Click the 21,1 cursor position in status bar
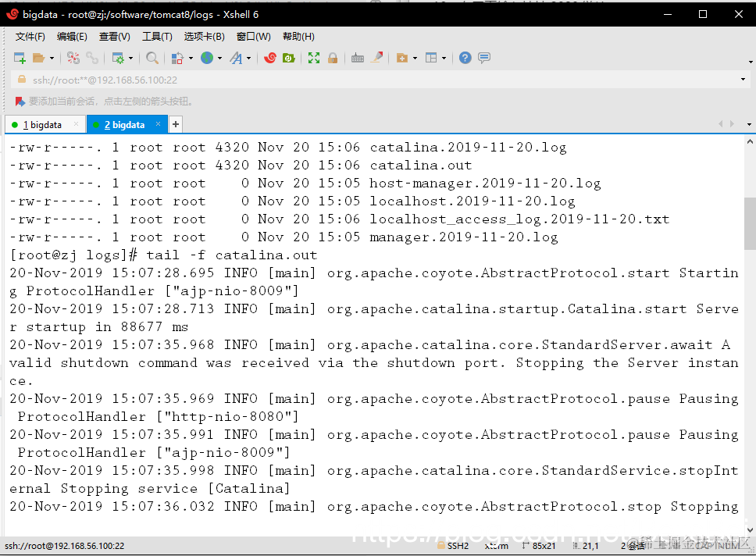Viewport: 756px width, 556px height. tap(590, 546)
